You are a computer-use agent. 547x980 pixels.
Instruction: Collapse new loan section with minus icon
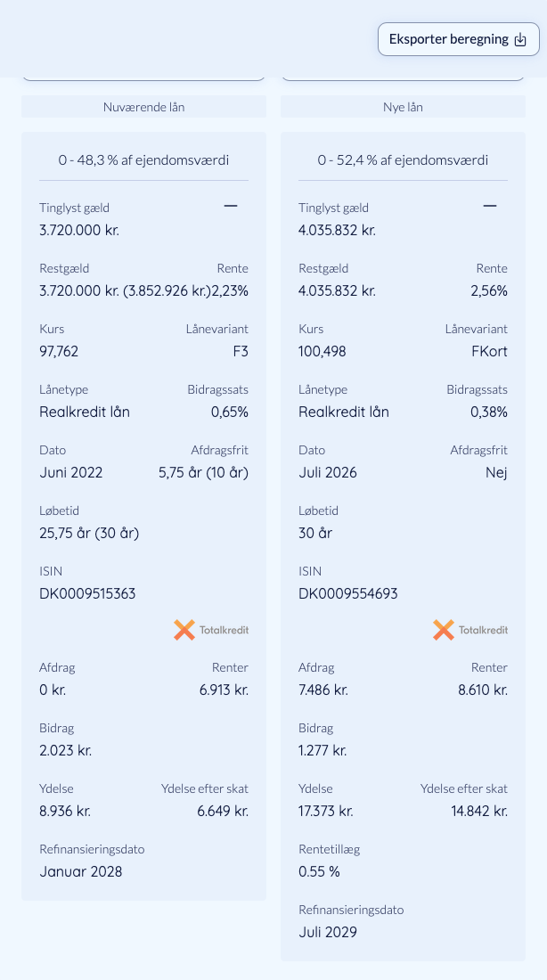coord(489,206)
